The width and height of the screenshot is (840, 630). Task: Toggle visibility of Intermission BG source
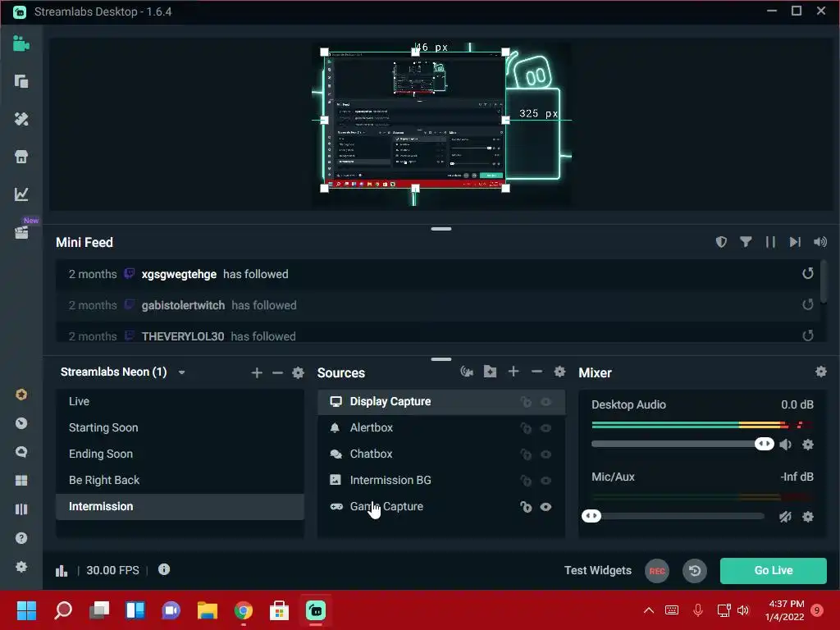(x=546, y=481)
